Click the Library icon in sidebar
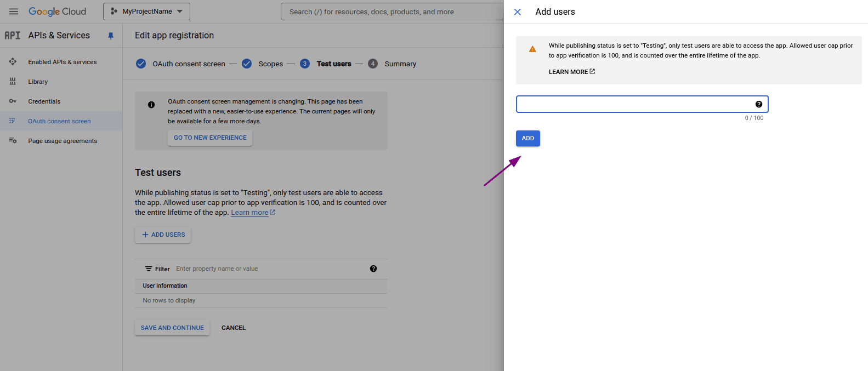Viewport: 868px width, 371px height. [13, 82]
